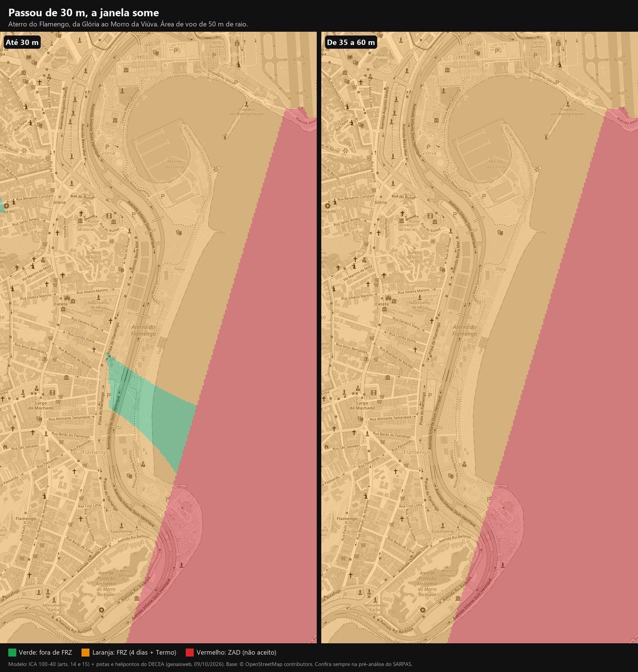638x672 pixels.
Task: Click 'Santos Dumont' label in the 'Até 30 m' map
Action: [217, 44]
